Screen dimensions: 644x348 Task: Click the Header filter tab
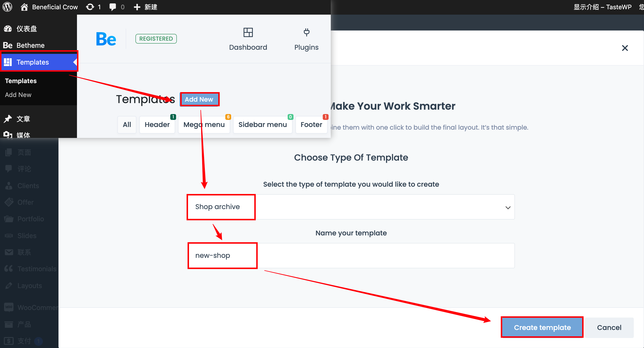tap(157, 124)
